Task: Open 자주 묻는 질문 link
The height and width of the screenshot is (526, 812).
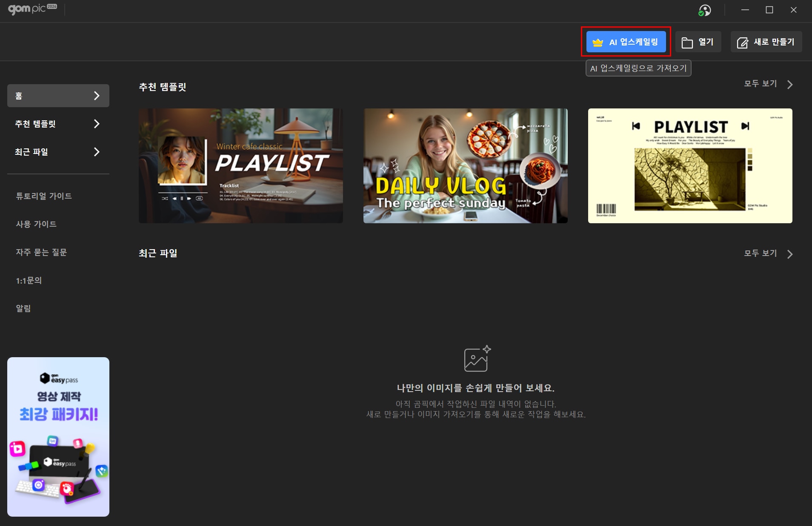Action: click(x=41, y=252)
